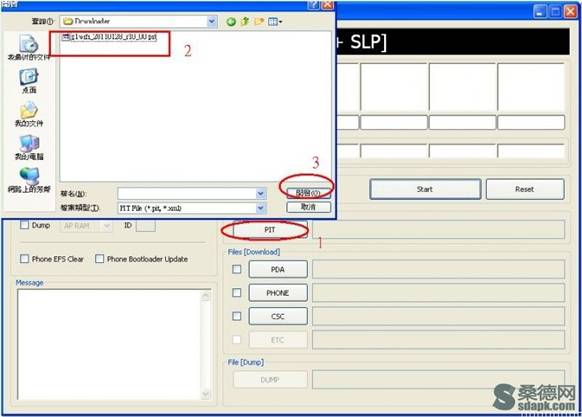The width and height of the screenshot is (582, 417).
Task: Enable the PDA checkbox
Action: pyautogui.click(x=236, y=269)
